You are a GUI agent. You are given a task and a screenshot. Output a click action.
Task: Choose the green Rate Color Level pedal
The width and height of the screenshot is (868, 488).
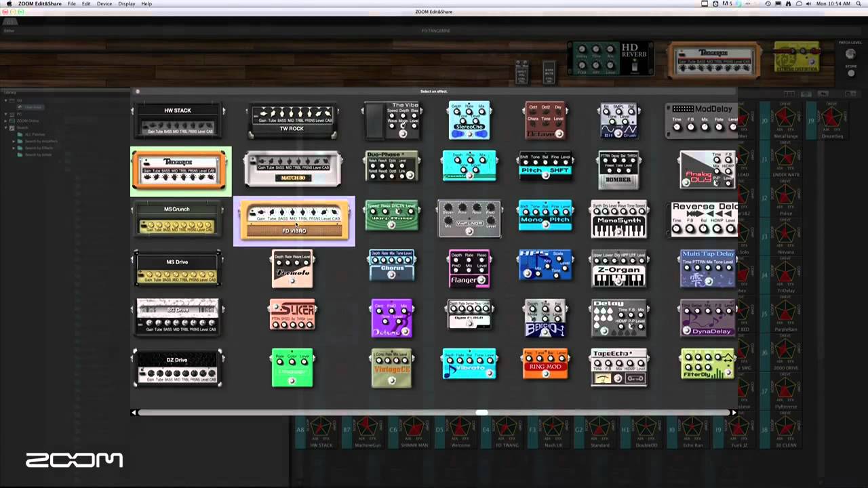(x=292, y=367)
